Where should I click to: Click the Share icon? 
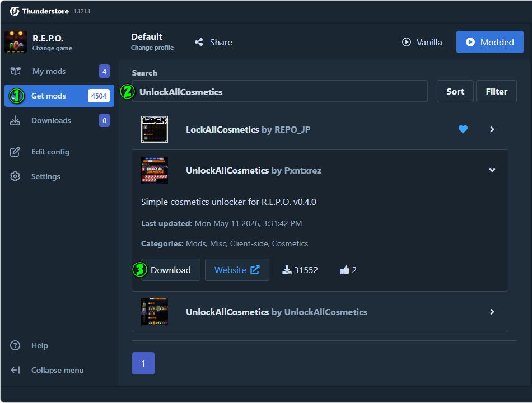click(x=199, y=42)
